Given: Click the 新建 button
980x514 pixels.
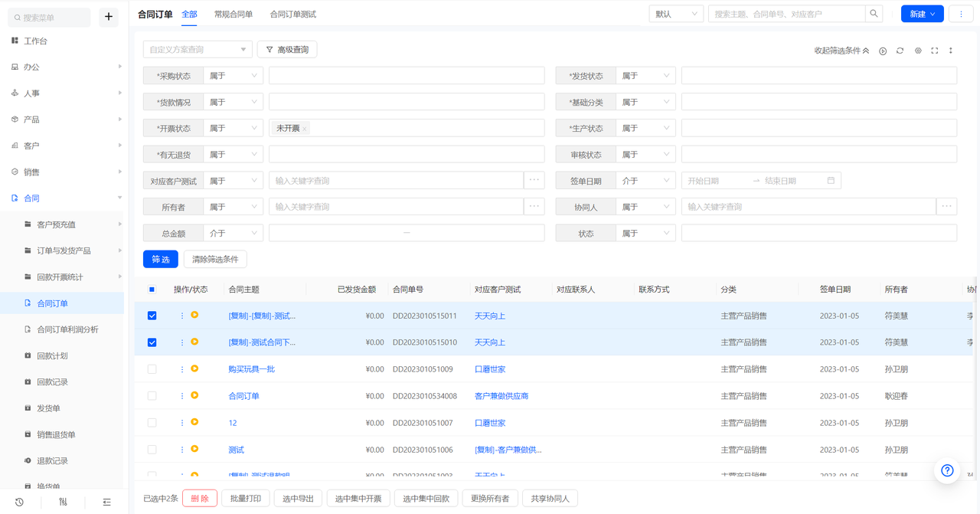Looking at the screenshot, I should coord(922,14).
